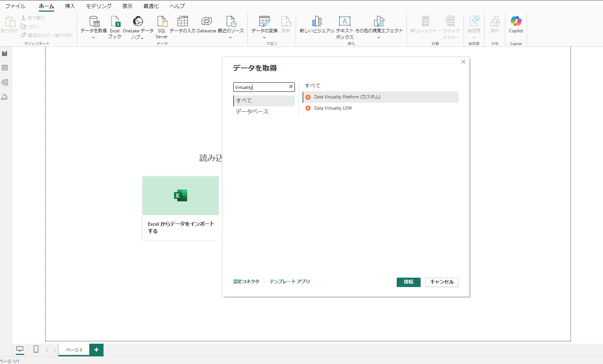Click the Excel ブック icon in ribbon
This screenshot has height=364, width=603.
coord(115,22)
